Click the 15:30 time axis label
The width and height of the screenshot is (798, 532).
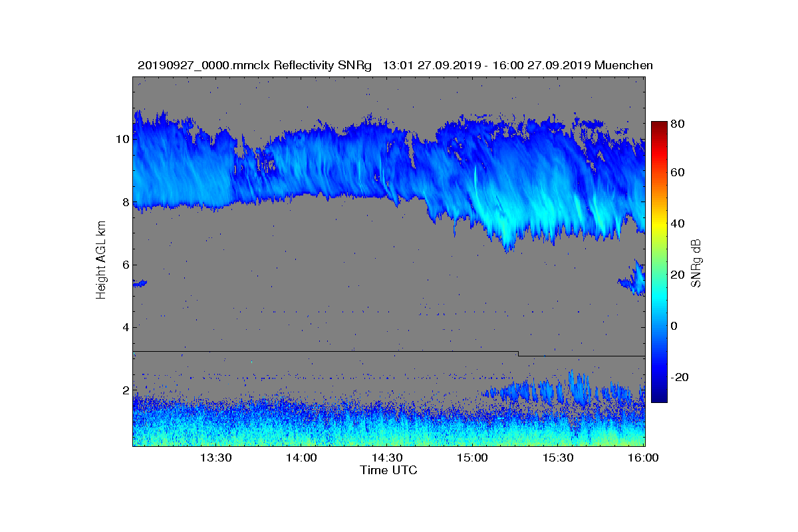559,458
